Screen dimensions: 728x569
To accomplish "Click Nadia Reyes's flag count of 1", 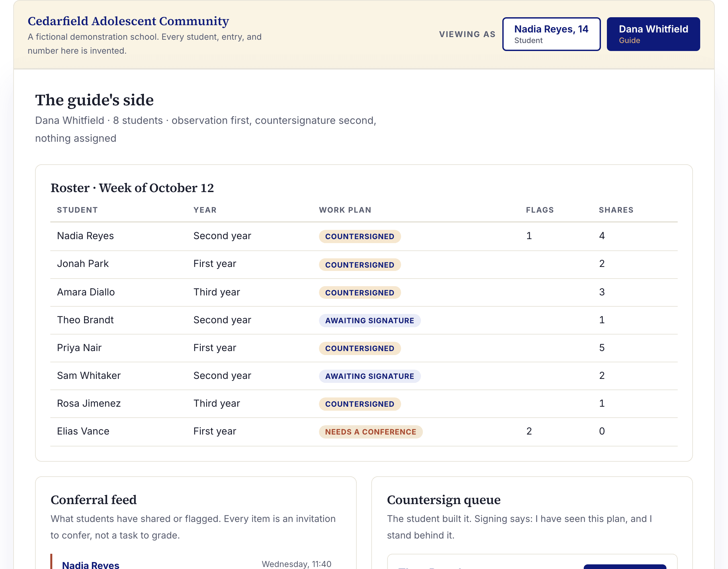I will (529, 236).
